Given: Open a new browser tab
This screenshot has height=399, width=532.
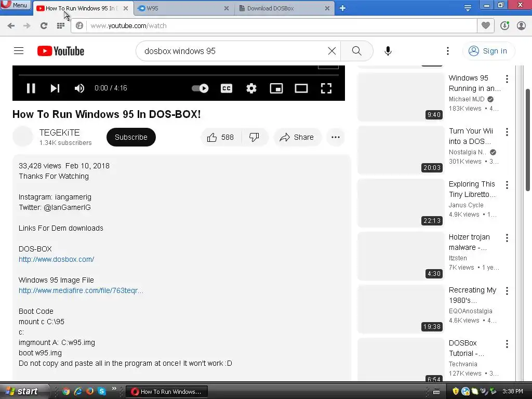Looking at the screenshot, I should (343, 8).
